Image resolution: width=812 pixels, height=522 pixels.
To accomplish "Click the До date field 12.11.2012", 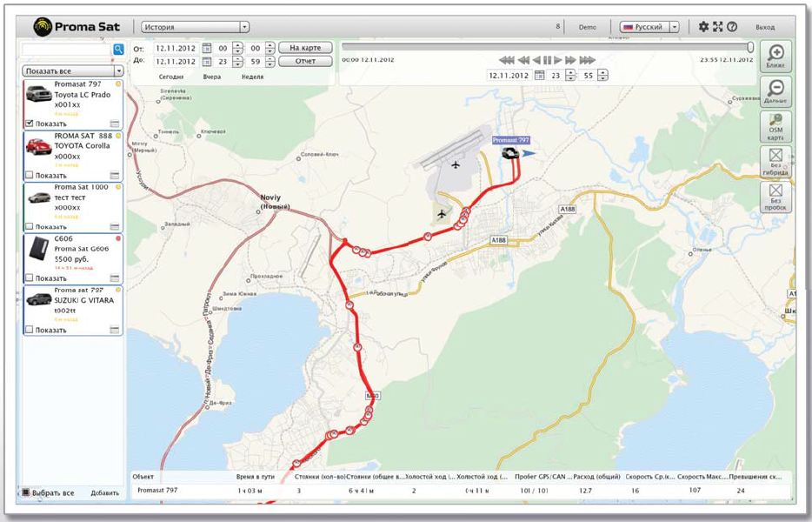I will click(x=176, y=61).
